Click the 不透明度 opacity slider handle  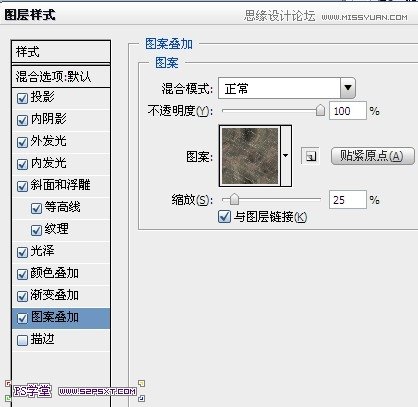(320, 110)
